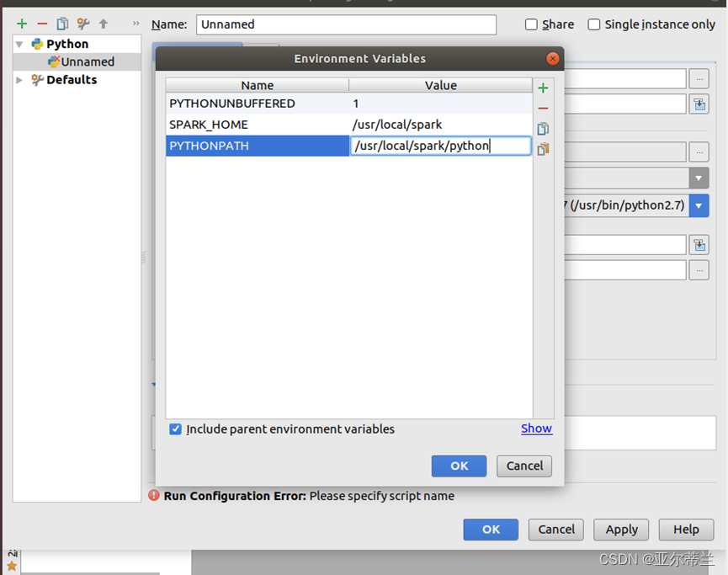Open the Python interpreter dropdown arrow

point(699,205)
